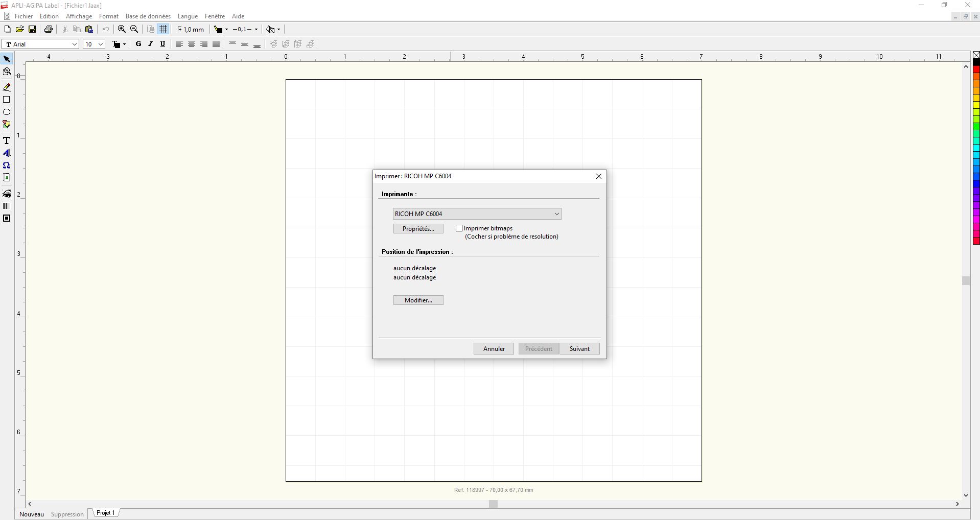Select the Omega special symbol tool

[7, 166]
